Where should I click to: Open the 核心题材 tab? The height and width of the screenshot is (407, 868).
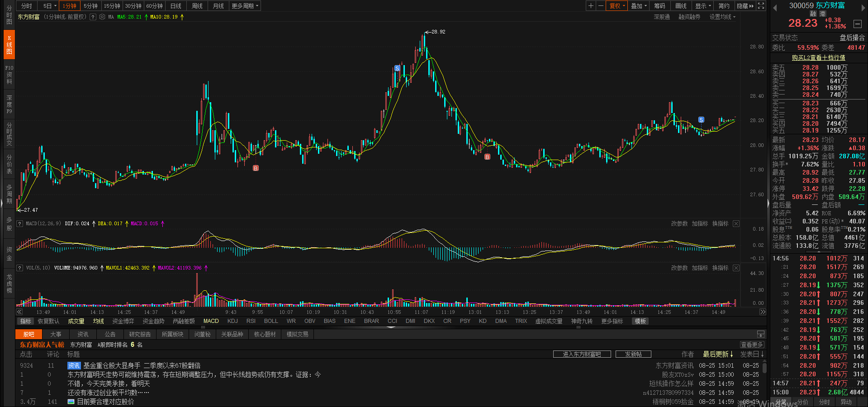(x=265, y=334)
